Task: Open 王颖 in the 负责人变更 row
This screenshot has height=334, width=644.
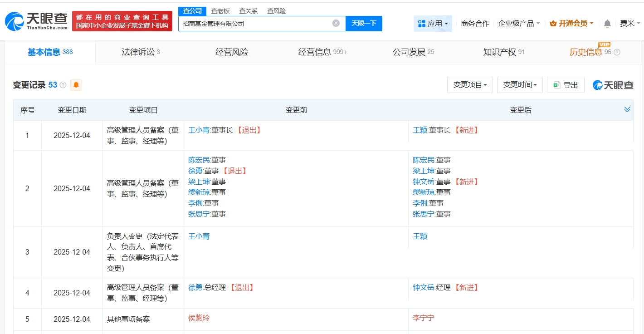Action: click(420, 236)
